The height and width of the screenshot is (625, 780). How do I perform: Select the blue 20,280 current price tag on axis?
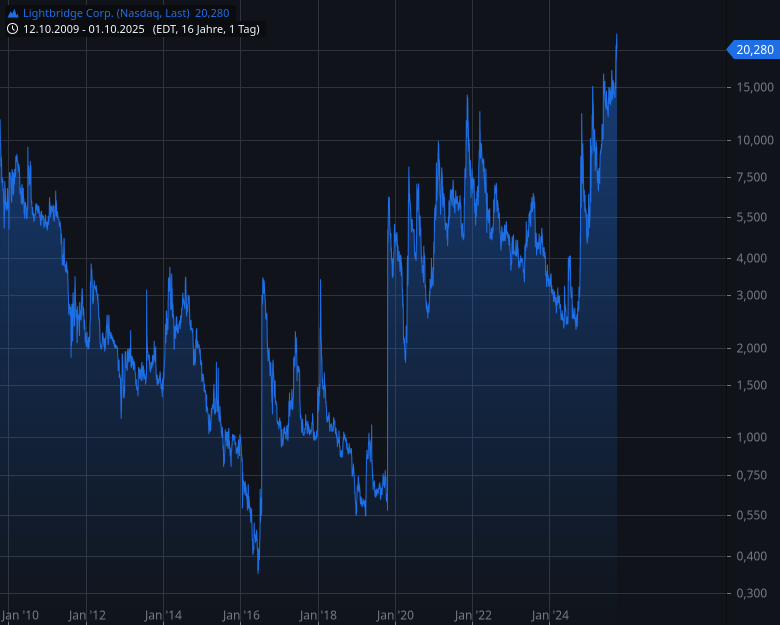[752, 49]
